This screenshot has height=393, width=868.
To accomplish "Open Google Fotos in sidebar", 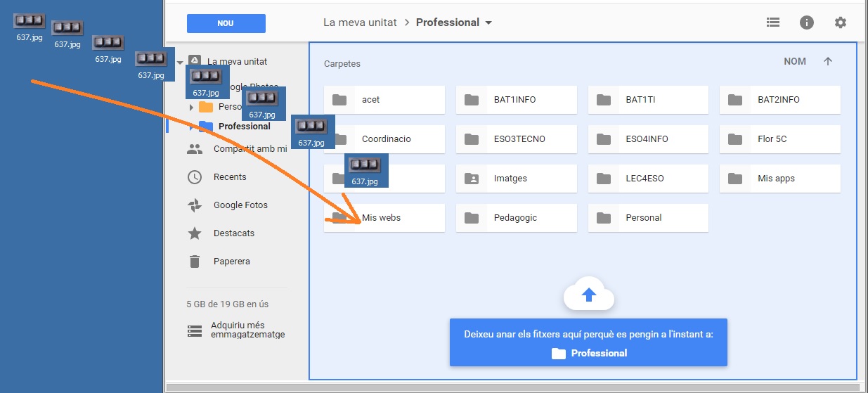I will click(x=240, y=205).
